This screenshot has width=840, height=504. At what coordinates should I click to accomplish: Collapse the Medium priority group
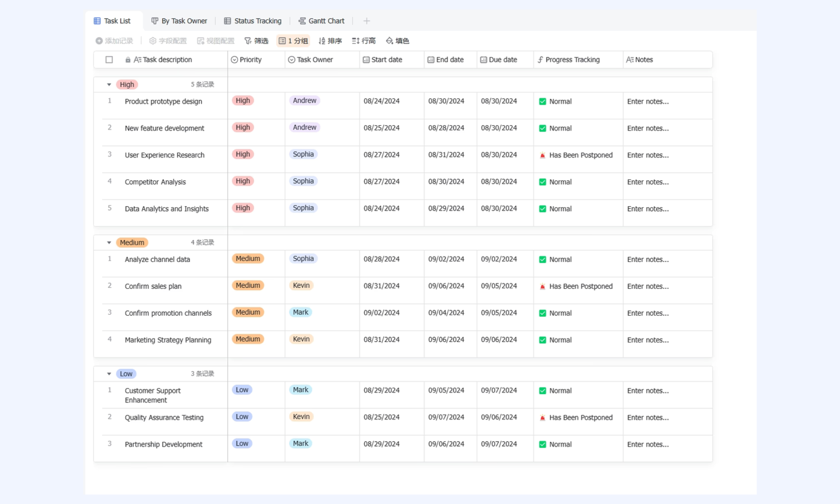click(109, 243)
